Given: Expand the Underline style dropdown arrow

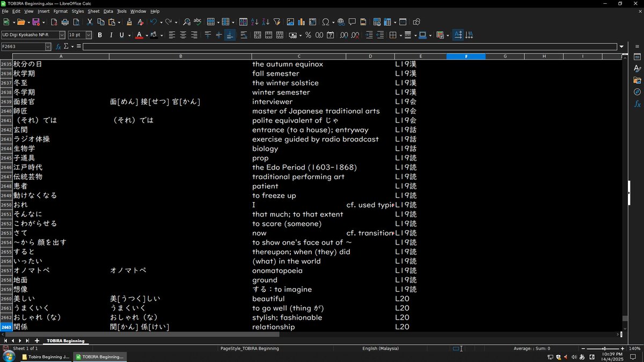Looking at the screenshot, I should coord(129,35).
